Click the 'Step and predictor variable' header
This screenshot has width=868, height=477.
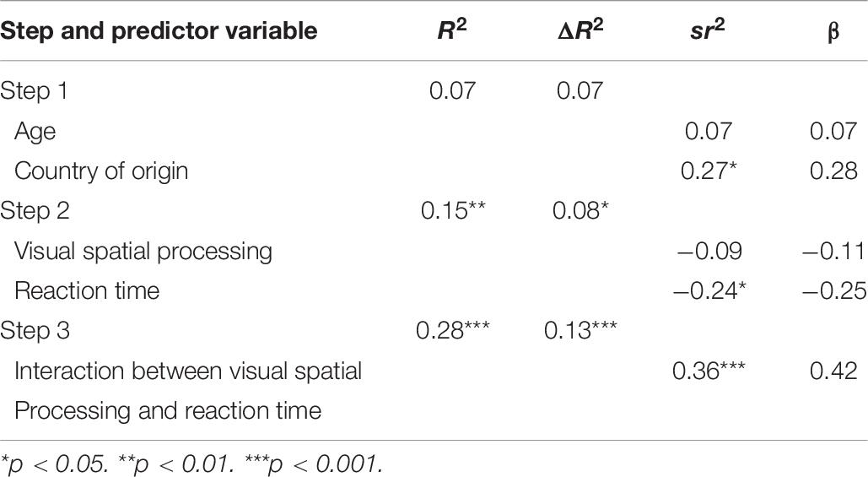pyautogui.click(x=159, y=30)
